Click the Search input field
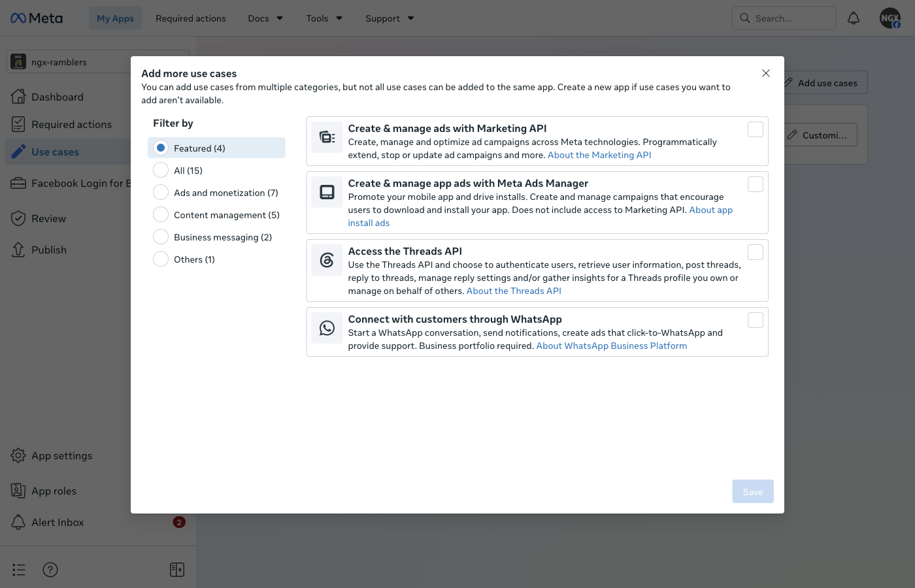Screen dimensions: 915x588 coord(784,18)
